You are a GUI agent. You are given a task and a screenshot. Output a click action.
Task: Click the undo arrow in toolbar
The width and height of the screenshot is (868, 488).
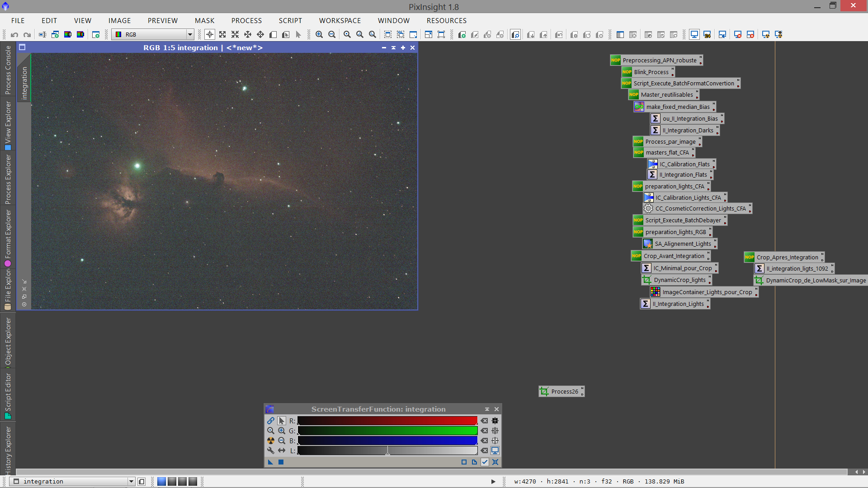(14, 34)
